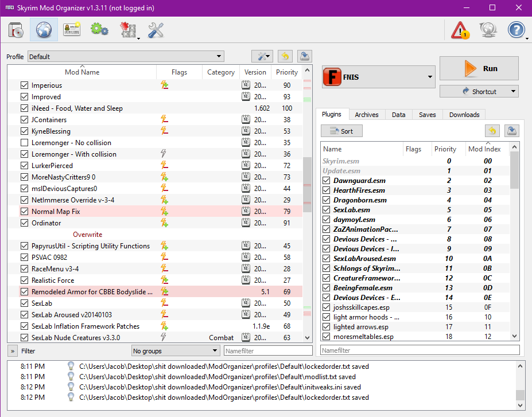This screenshot has height=417, width=532.
Task: Disable the Dawnguard.esm plugin checkbox
Action: 326,181
